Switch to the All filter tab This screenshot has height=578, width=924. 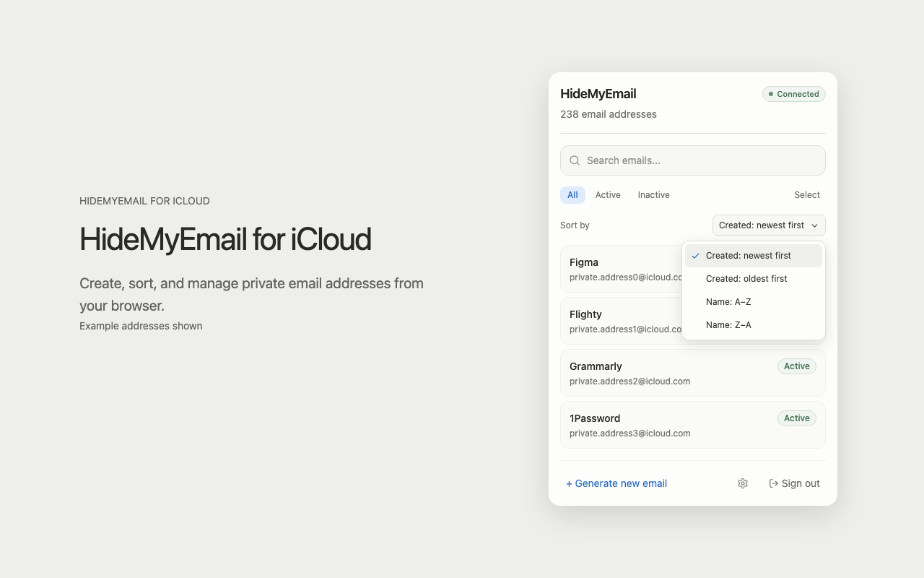tap(572, 195)
